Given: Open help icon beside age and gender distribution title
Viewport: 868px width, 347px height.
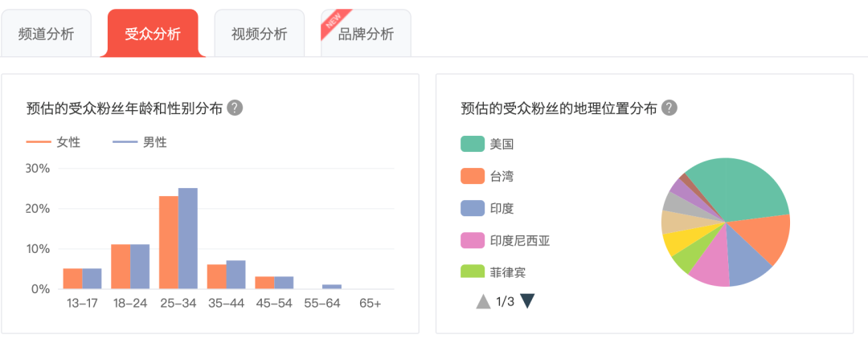Looking at the screenshot, I should coord(235,108).
